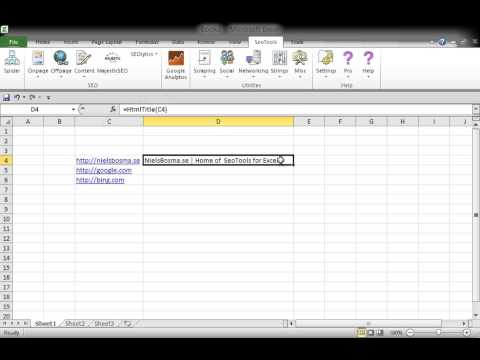Open Excel Help round question icon
Screen dimensions: 480x360
click(x=442, y=42)
